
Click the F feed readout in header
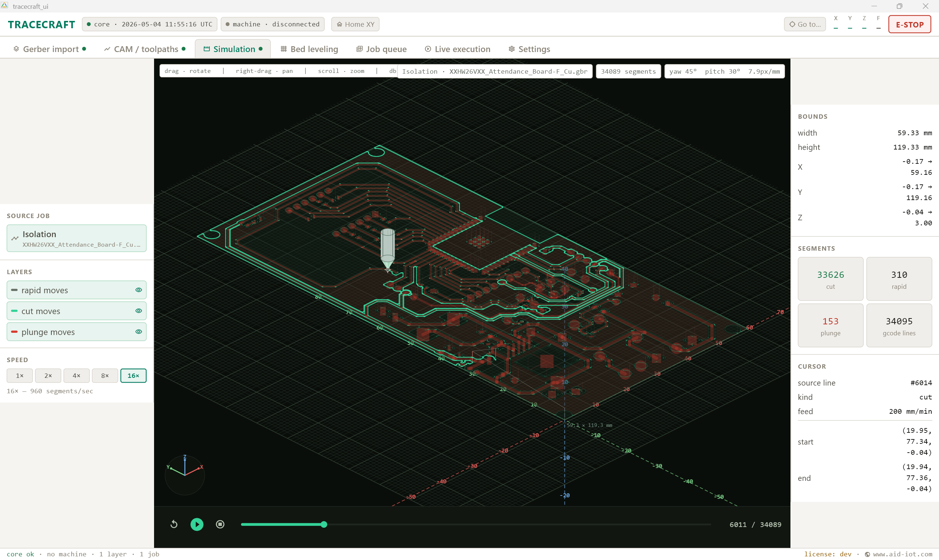click(878, 23)
